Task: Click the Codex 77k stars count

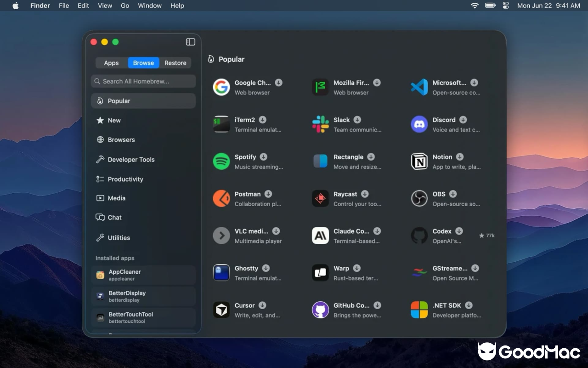Action: pos(486,236)
